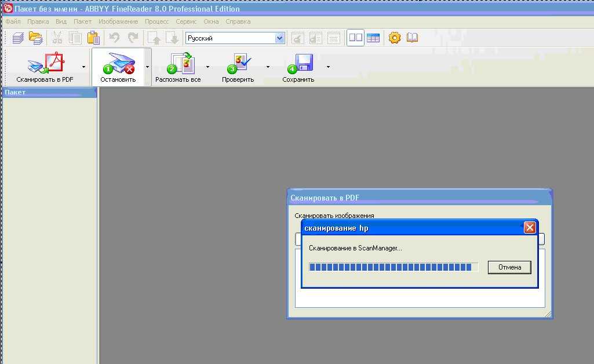Toggle the two-pane window view button
Screen dimensions: 594x364
[x=355, y=38]
